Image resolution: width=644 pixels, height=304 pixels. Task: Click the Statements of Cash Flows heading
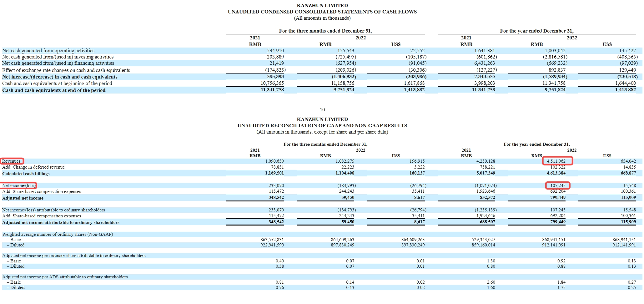click(x=322, y=12)
